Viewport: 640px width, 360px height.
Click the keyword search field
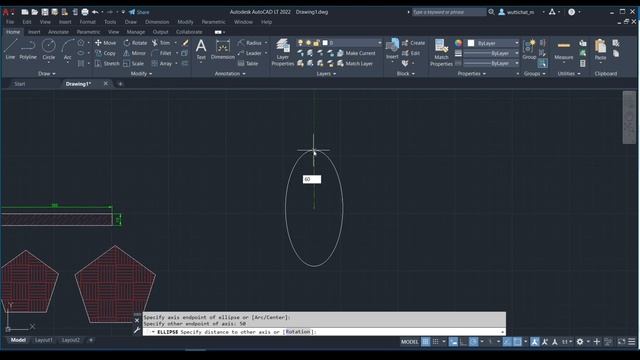449,12
